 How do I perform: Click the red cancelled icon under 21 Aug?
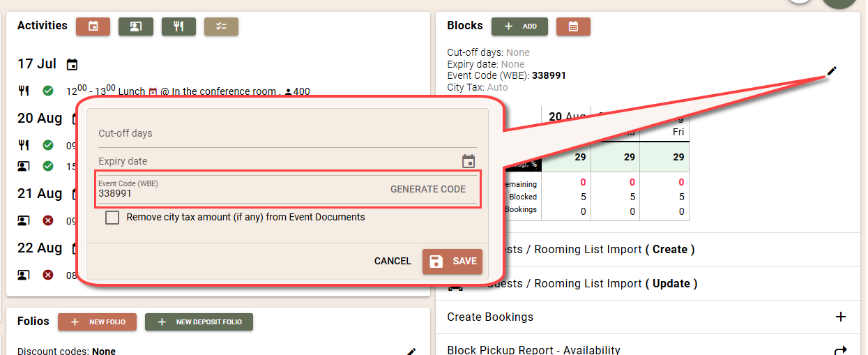[48, 220]
